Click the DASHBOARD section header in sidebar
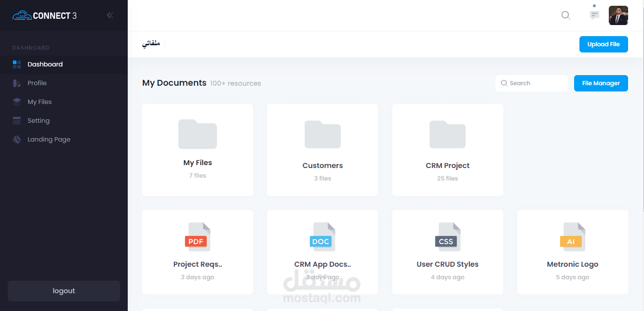Image resolution: width=644 pixels, height=311 pixels. point(31,48)
